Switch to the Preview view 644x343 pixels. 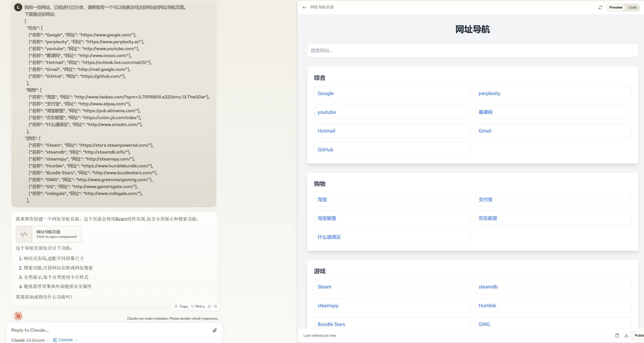click(616, 7)
